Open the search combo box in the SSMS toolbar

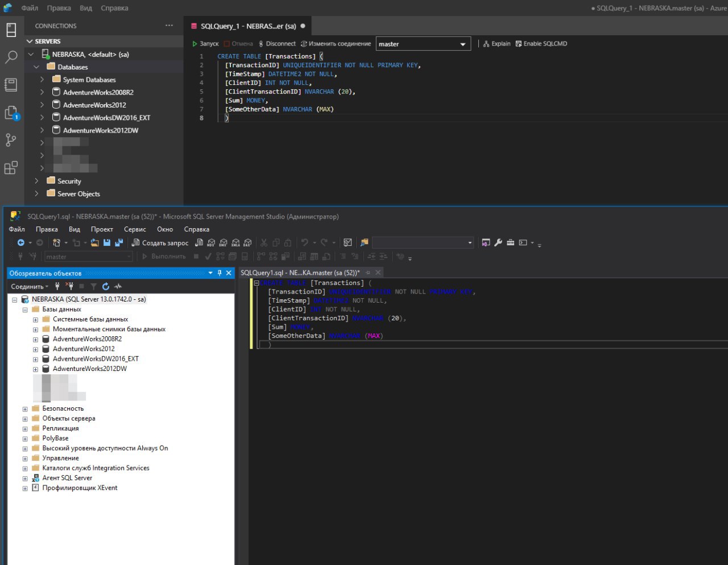[423, 243]
